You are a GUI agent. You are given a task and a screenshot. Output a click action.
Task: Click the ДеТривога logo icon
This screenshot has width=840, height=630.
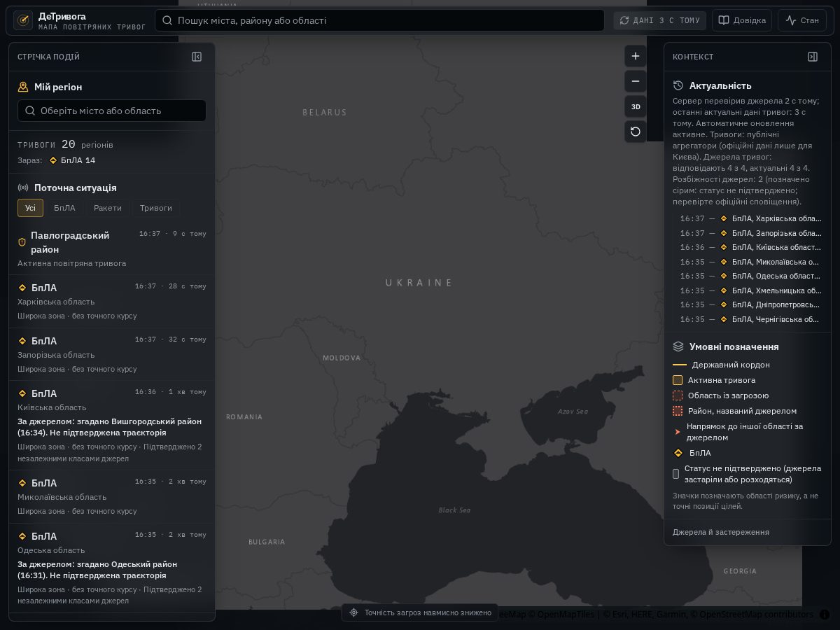[23, 20]
